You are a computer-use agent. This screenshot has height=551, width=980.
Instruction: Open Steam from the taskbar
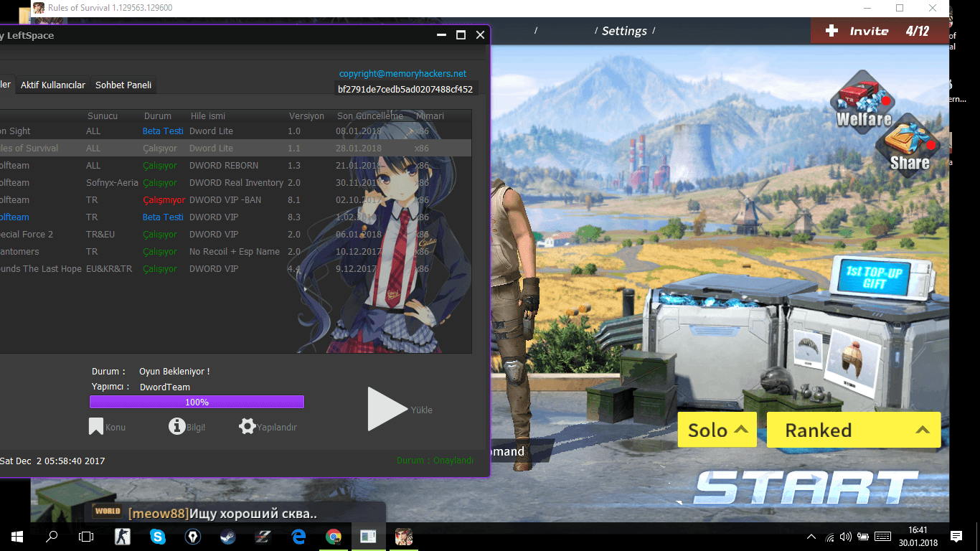228,536
